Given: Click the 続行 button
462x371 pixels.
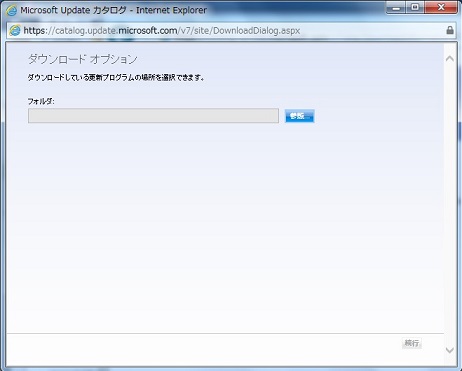Looking at the screenshot, I should (412, 343).
